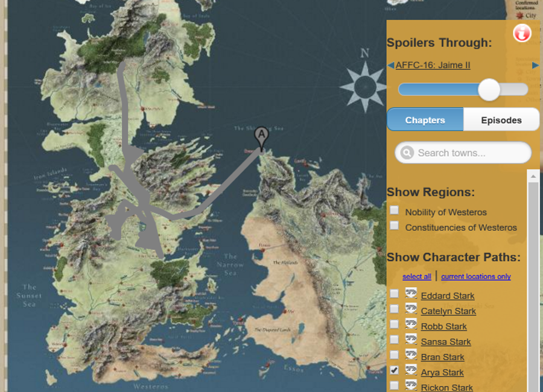Screen dimensions: 543x392
Task: Click the search magnifier icon
Action: pos(407,153)
